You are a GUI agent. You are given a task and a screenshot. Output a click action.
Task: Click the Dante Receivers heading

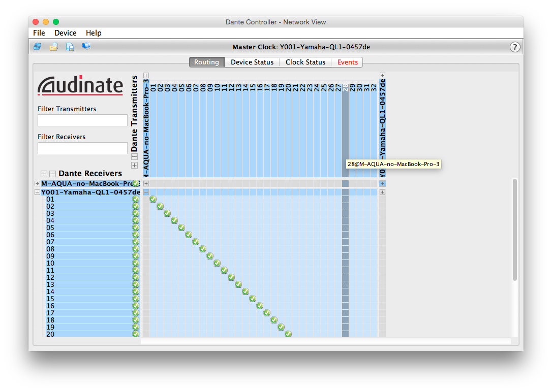90,173
